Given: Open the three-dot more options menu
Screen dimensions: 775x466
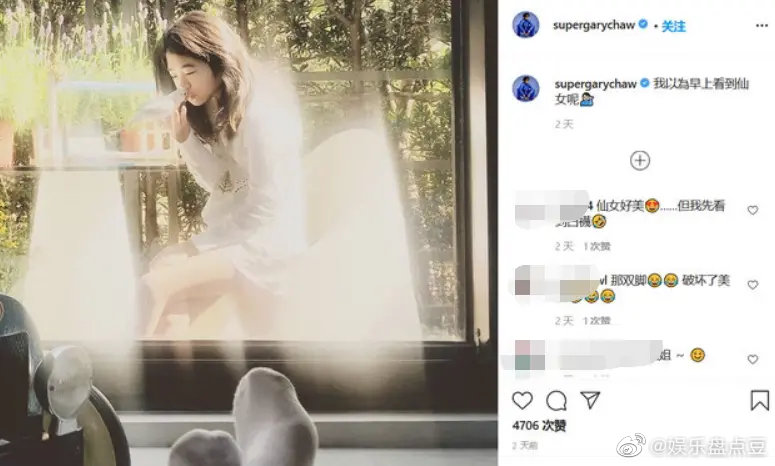Looking at the screenshot, I should [x=762, y=26].
